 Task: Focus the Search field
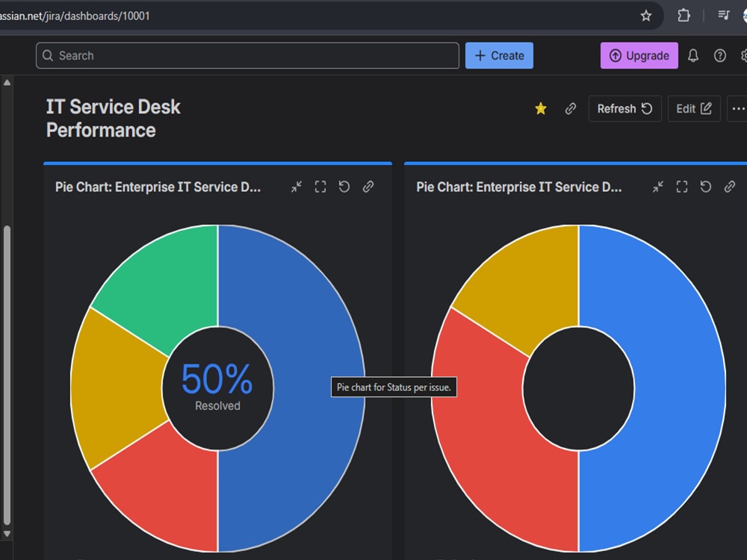(247, 56)
